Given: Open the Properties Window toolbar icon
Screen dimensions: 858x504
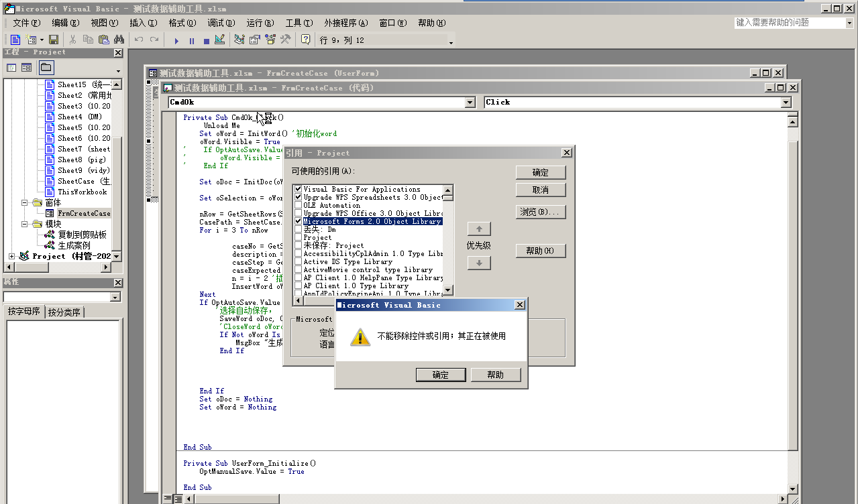Looking at the screenshot, I should [255, 39].
